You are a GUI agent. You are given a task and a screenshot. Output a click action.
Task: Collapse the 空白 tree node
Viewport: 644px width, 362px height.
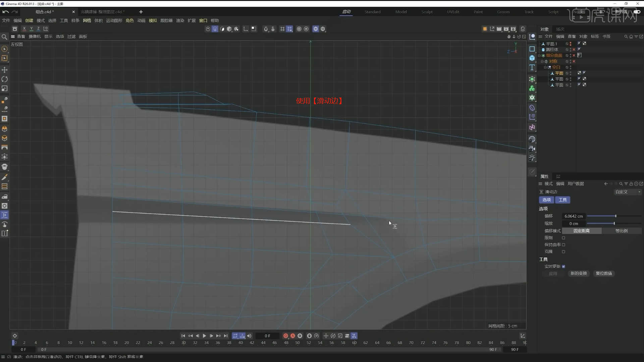click(545, 67)
